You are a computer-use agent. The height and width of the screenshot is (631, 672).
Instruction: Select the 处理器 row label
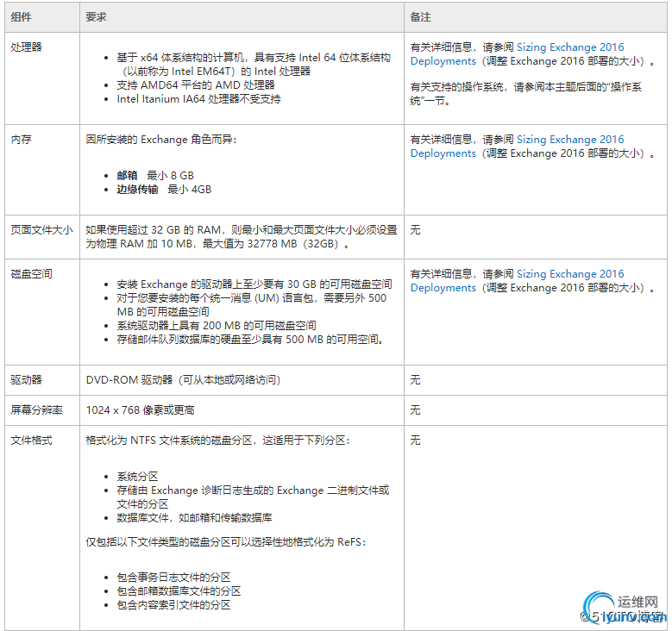26,47
